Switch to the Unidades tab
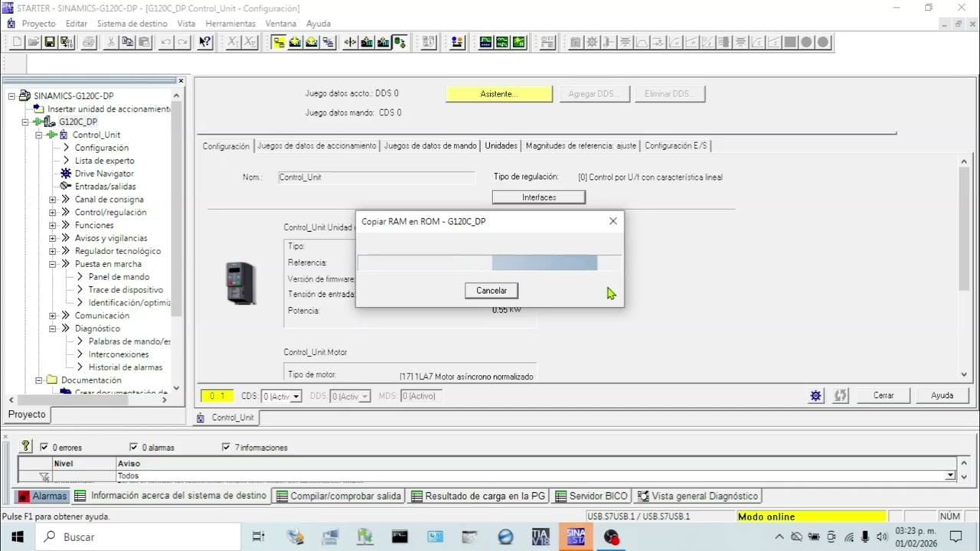Screen dimensions: 980x551 click(501, 145)
